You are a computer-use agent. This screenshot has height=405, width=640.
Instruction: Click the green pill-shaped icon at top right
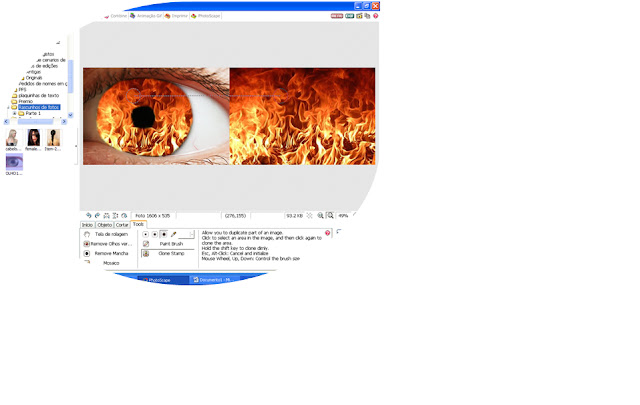pyautogui.click(x=349, y=16)
